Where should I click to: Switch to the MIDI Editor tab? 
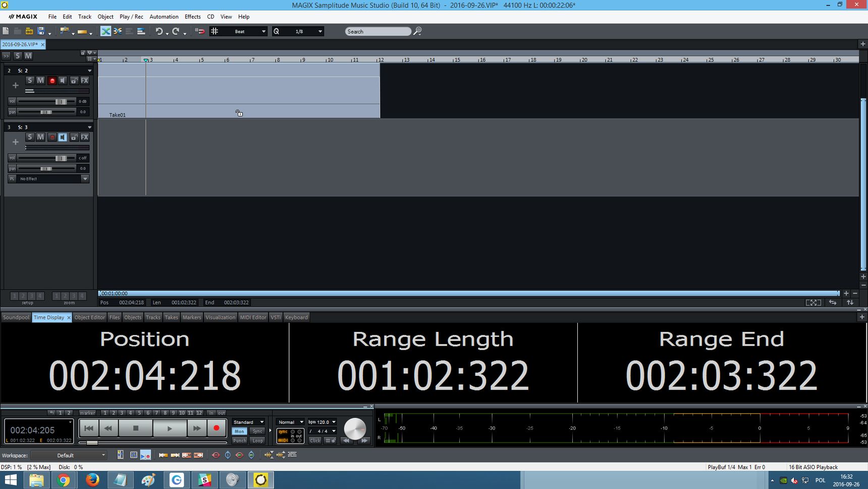point(253,317)
